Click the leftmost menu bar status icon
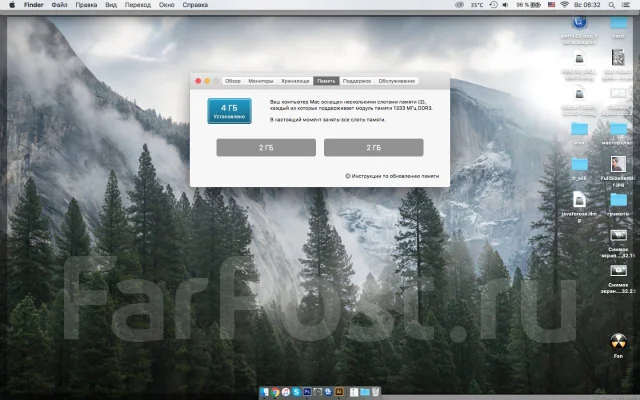The image size is (640, 400). pyautogui.click(x=460, y=5)
